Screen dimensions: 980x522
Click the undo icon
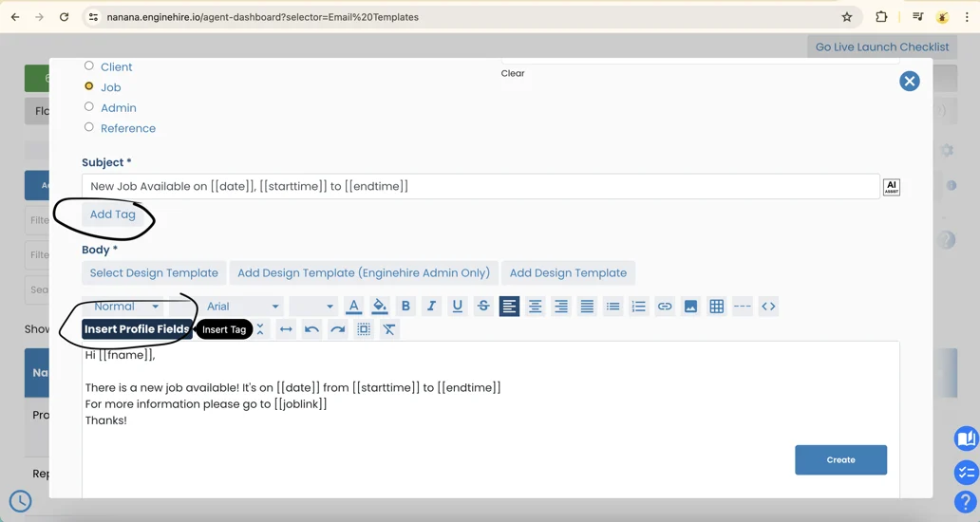tap(311, 329)
